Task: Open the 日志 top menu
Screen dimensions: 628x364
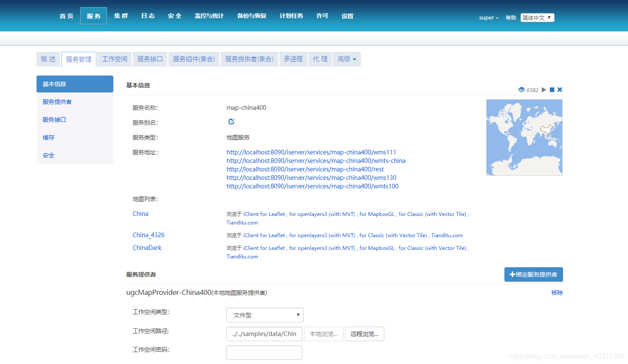Action: (x=148, y=16)
